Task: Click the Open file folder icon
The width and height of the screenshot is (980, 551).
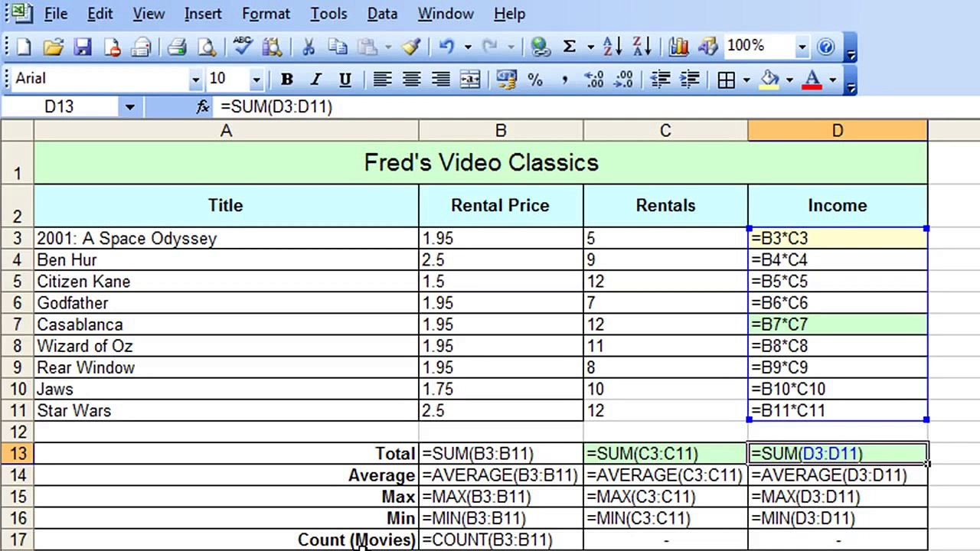Action: [53, 47]
